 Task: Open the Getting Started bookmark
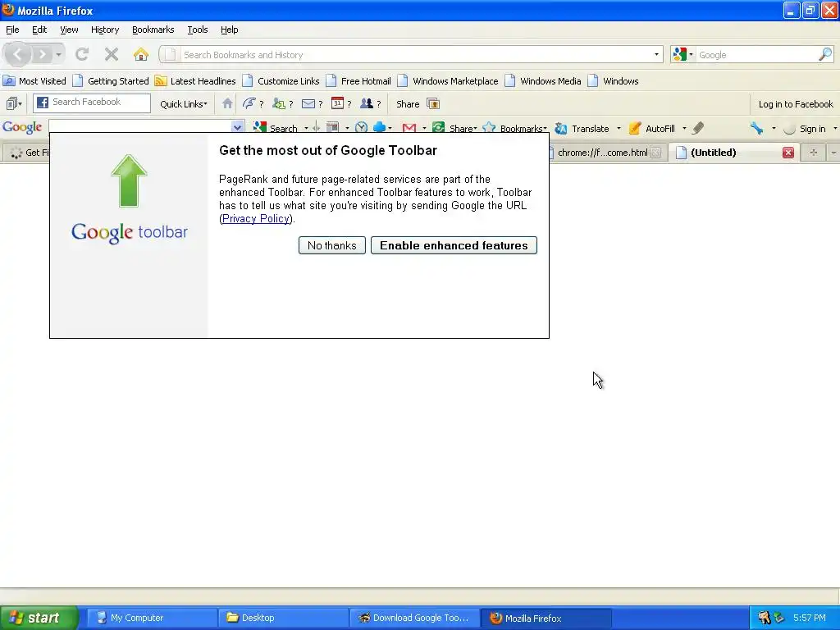pyautogui.click(x=111, y=81)
